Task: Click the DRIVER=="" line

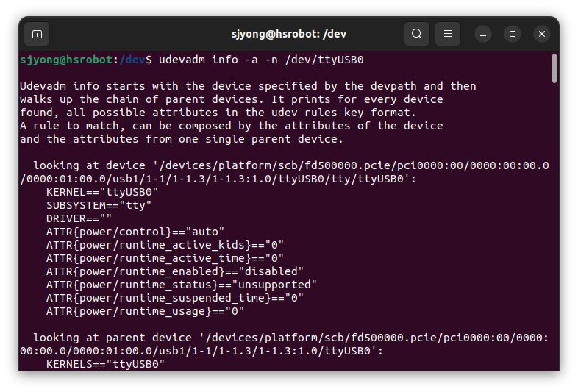Action: pos(79,218)
